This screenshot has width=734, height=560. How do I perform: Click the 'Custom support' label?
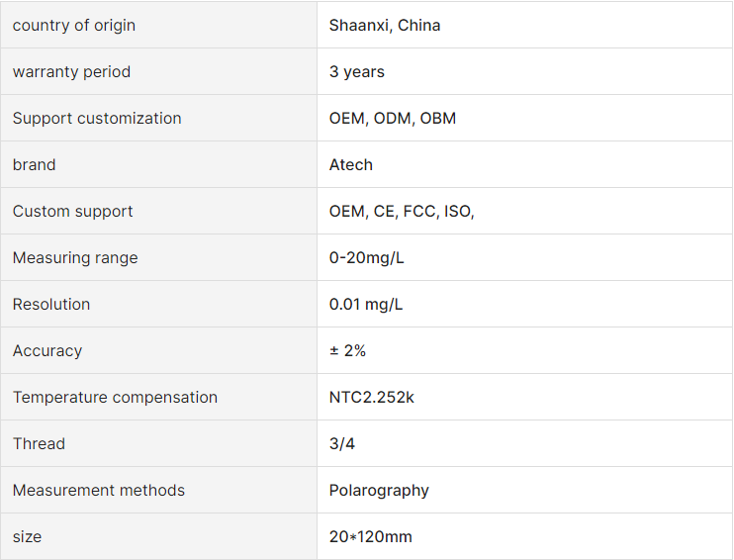click(x=72, y=211)
